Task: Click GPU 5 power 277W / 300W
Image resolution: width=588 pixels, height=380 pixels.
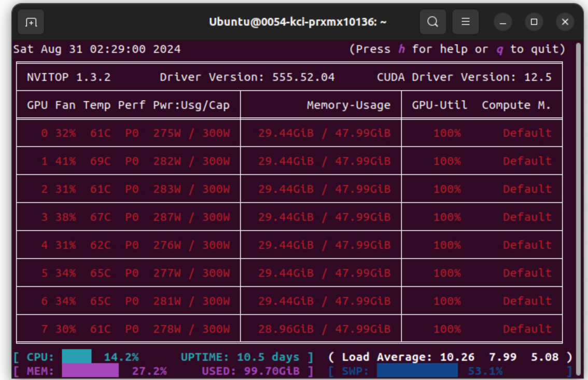Action: click(191, 273)
